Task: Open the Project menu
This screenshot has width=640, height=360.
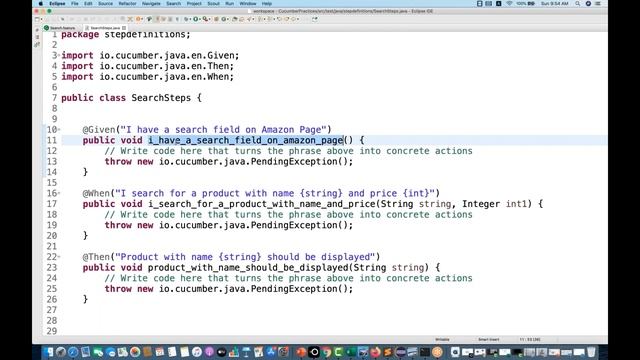Action: (194, 3)
